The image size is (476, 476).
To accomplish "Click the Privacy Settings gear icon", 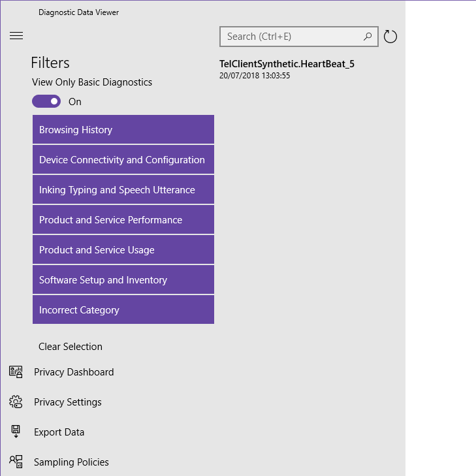I will [x=16, y=402].
